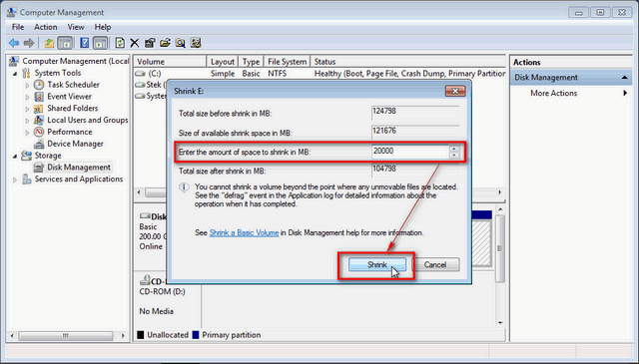Click the disk view scroll down arrow
The width and height of the screenshot is (639, 364).
point(500,323)
